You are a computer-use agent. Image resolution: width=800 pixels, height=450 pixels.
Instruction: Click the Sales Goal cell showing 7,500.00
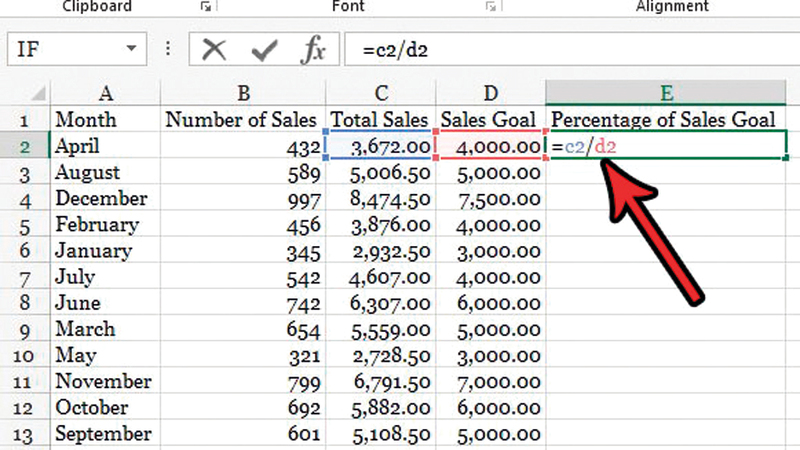click(x=491, y=198)
